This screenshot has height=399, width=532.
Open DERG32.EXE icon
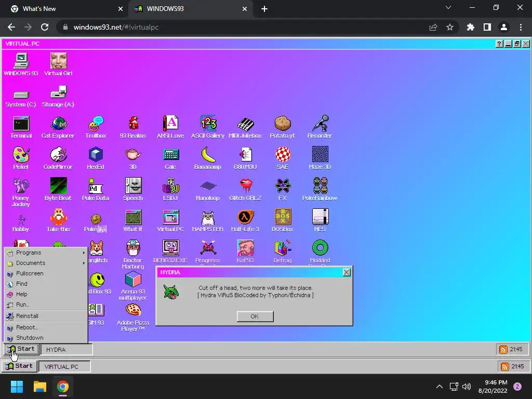point(170,252)
